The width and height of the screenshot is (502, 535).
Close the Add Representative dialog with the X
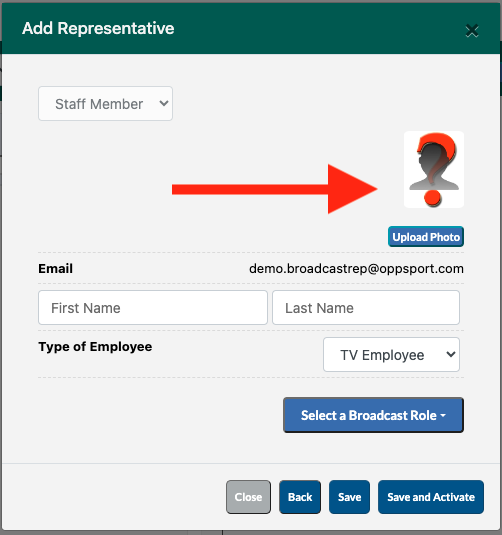472,31
